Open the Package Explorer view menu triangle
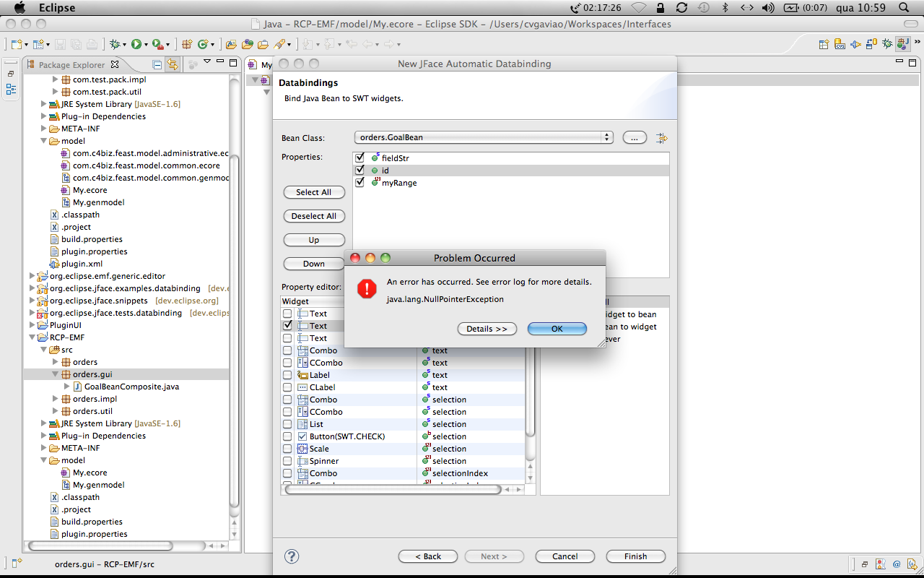This screenshot has height=578, width=924. click(207, 63)
